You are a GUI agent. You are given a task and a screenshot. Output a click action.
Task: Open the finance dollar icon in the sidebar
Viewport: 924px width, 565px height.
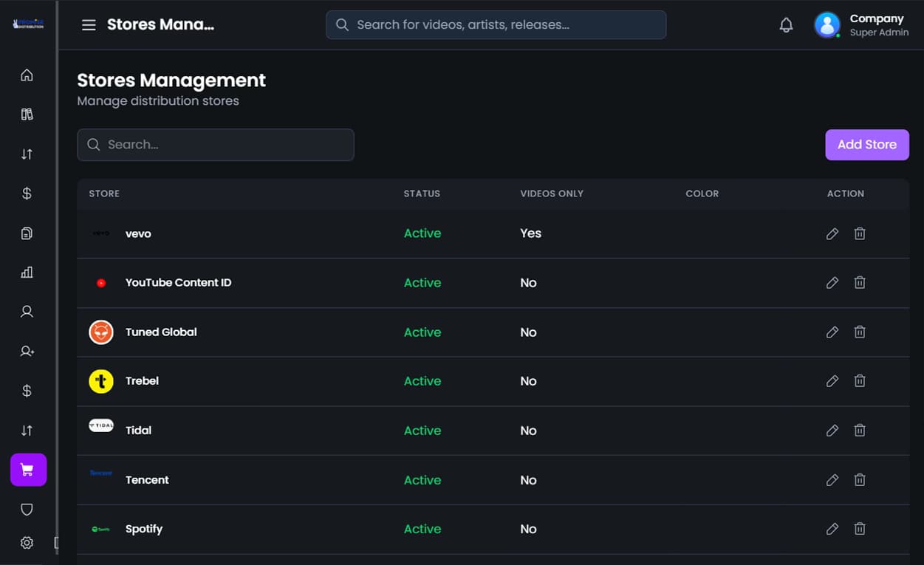[27, 193]
